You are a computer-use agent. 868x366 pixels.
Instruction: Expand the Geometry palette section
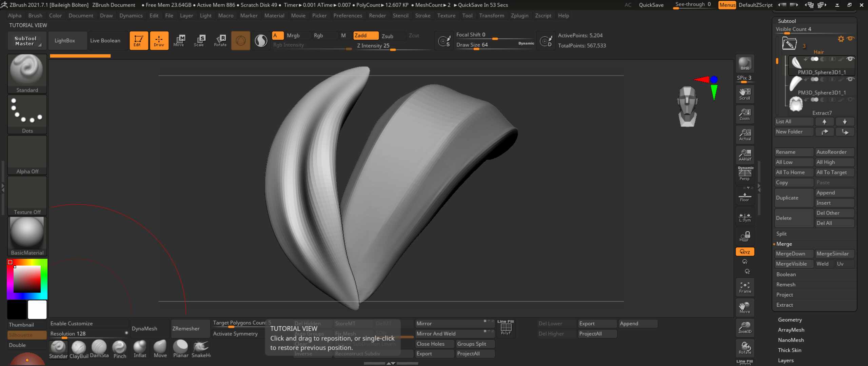pos(790,320)
